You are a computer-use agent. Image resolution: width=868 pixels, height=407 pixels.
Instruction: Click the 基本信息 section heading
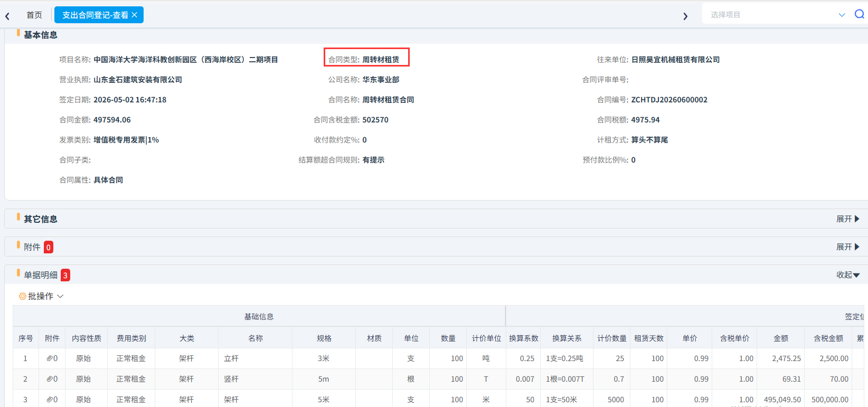pyautogui.click(x=41, y=35)
